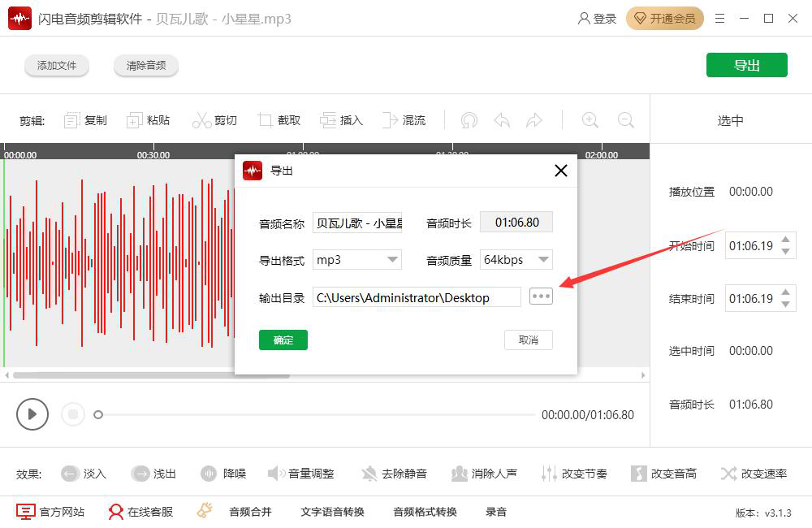Click the zoom out magnifier icon
The height and width of the screenshot is (528, 812).
coord(625,120)
